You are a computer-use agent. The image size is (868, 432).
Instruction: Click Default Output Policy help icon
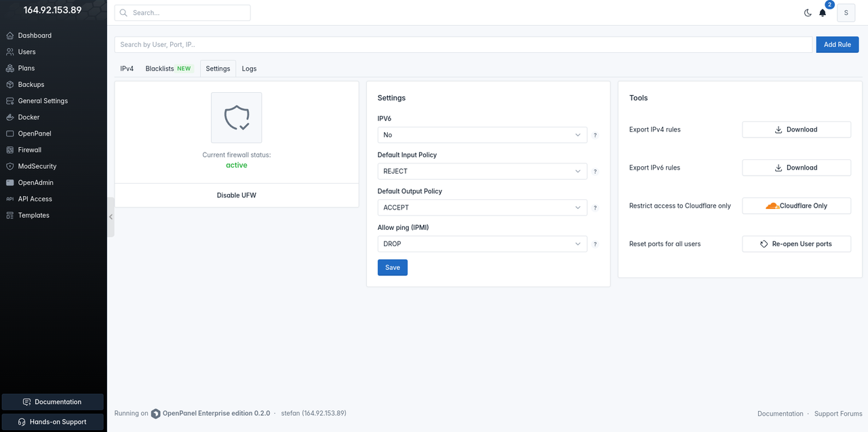[x=595, y=208]
